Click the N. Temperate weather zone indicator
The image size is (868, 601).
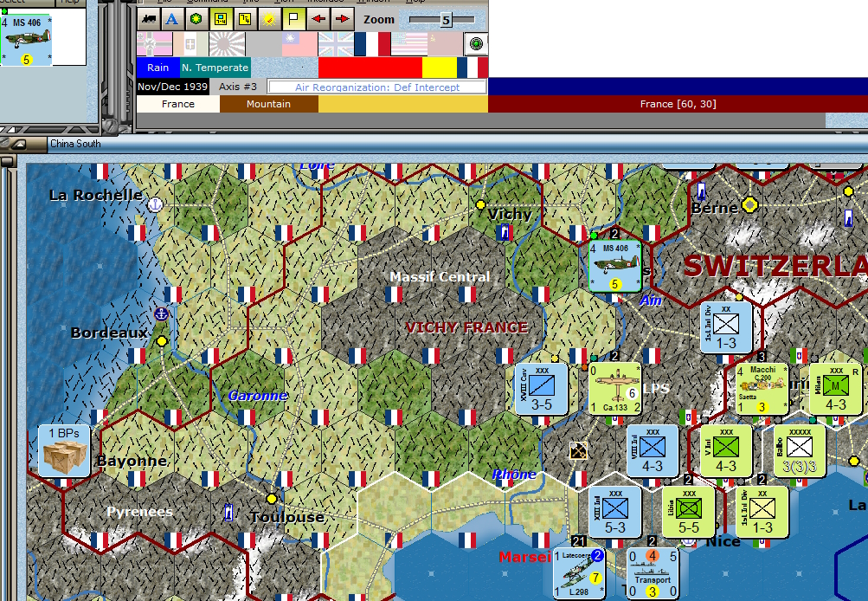[215, 68]
